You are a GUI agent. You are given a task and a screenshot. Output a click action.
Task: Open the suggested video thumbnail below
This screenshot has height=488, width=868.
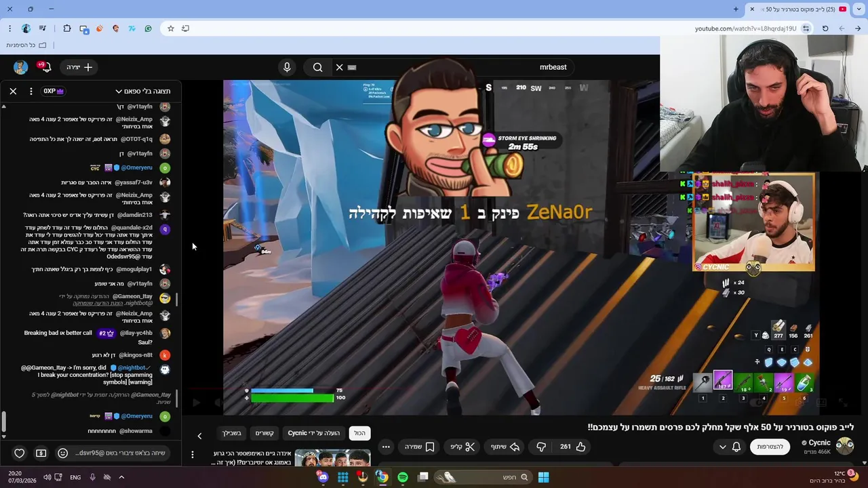click(332, 457)
